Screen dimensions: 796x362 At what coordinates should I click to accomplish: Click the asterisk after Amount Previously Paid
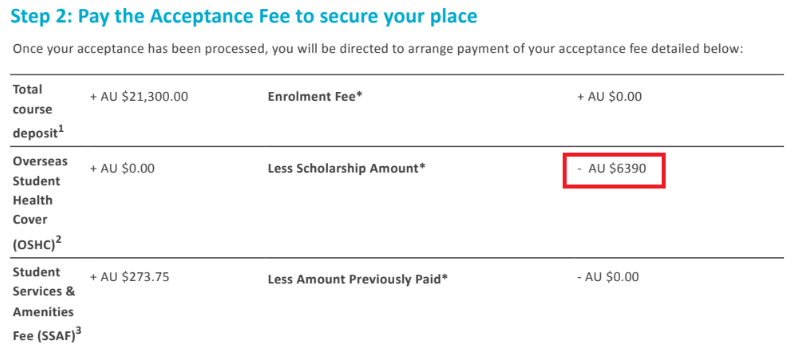coord(445,278)
